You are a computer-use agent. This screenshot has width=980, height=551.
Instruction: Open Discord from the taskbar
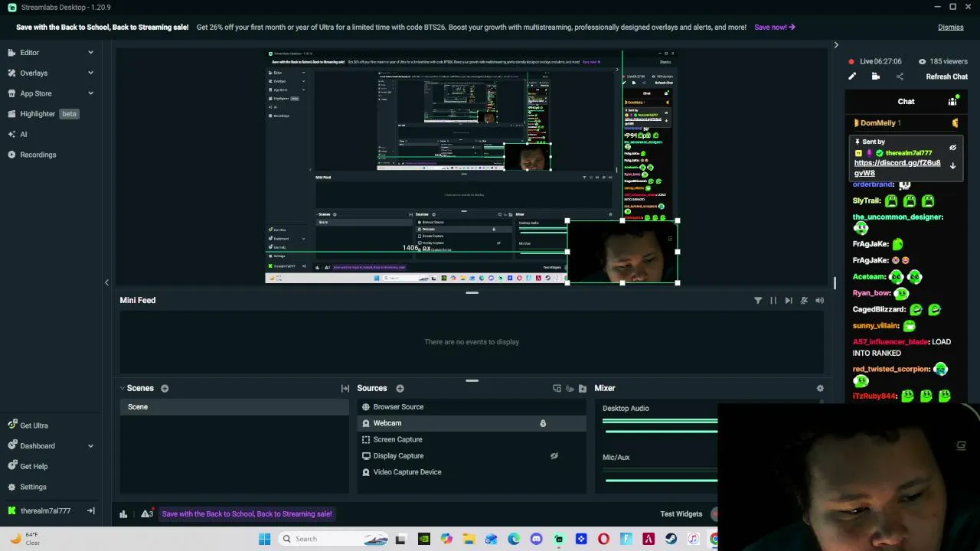coord(536,539)
